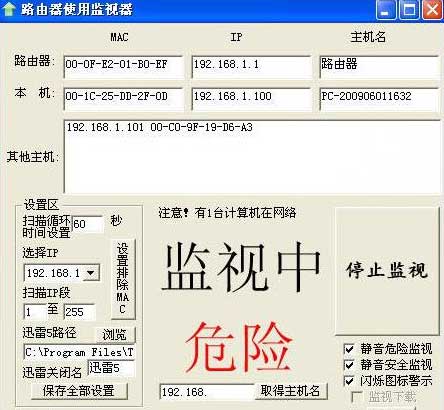Click the 设置排除MAC button
This screenshot has width=444, height=410.
coord(123,279)
